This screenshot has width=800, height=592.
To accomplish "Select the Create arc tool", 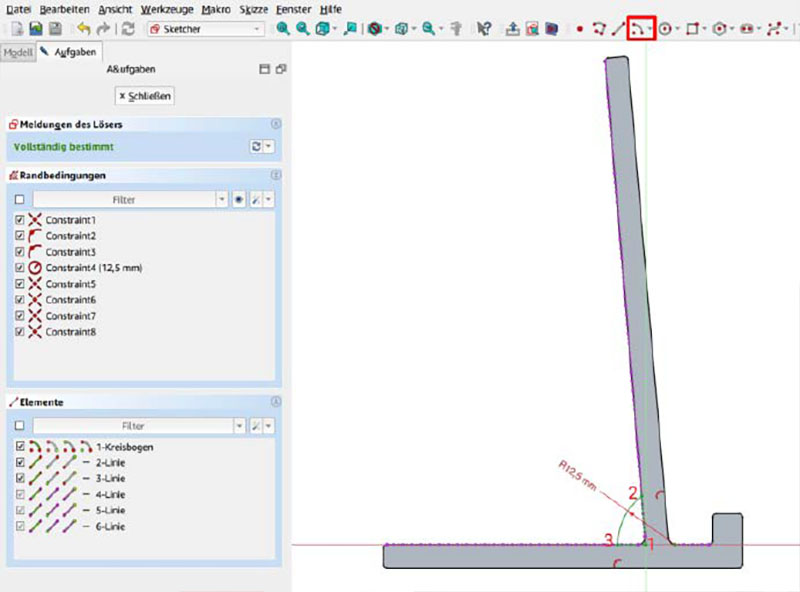I will (x=636, y=29).
